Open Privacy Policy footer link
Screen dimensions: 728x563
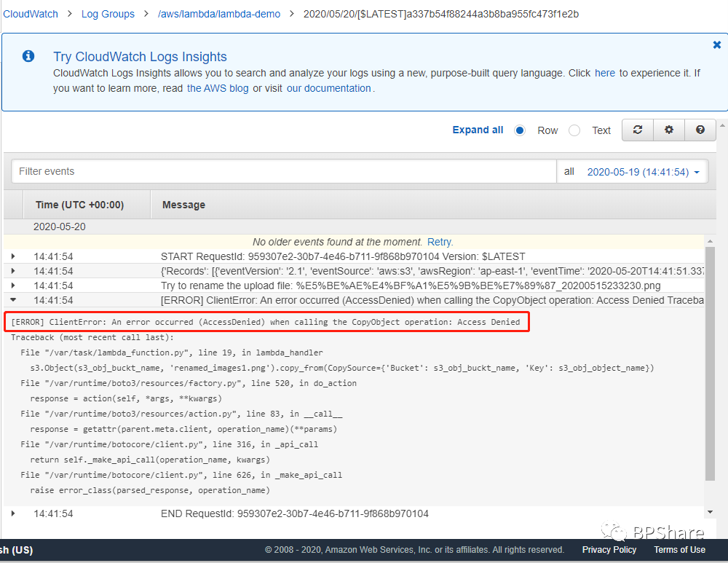coord(609,550)
